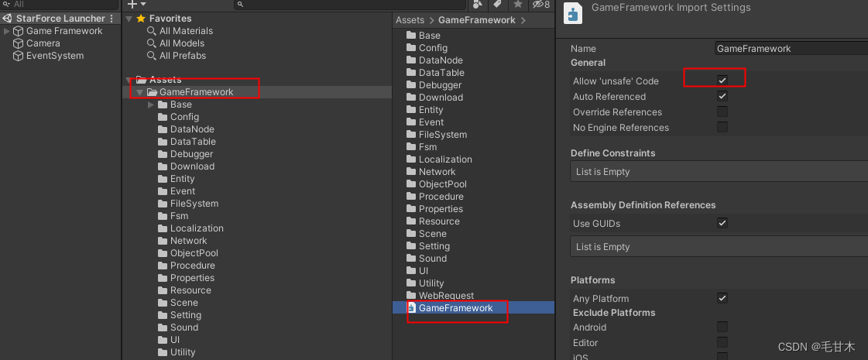The image size is (868, 360).
Task: Select DataTable folder in the tree
Action: [x=193, y=141]
